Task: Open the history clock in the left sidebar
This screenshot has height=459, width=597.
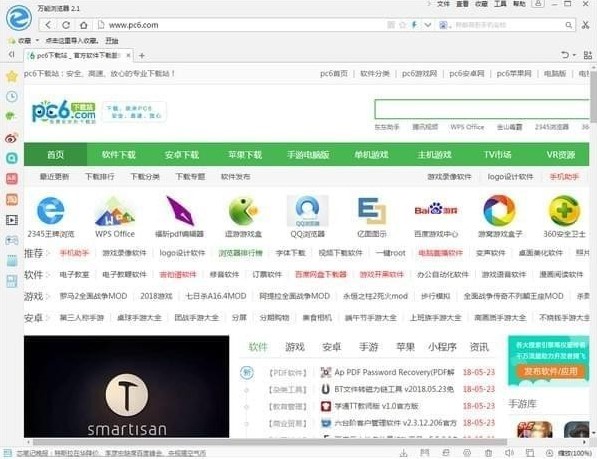Action: [x=12, y=96]
